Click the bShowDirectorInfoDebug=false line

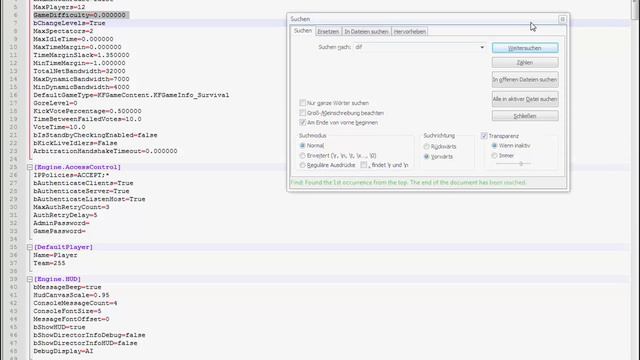[89, 335]
